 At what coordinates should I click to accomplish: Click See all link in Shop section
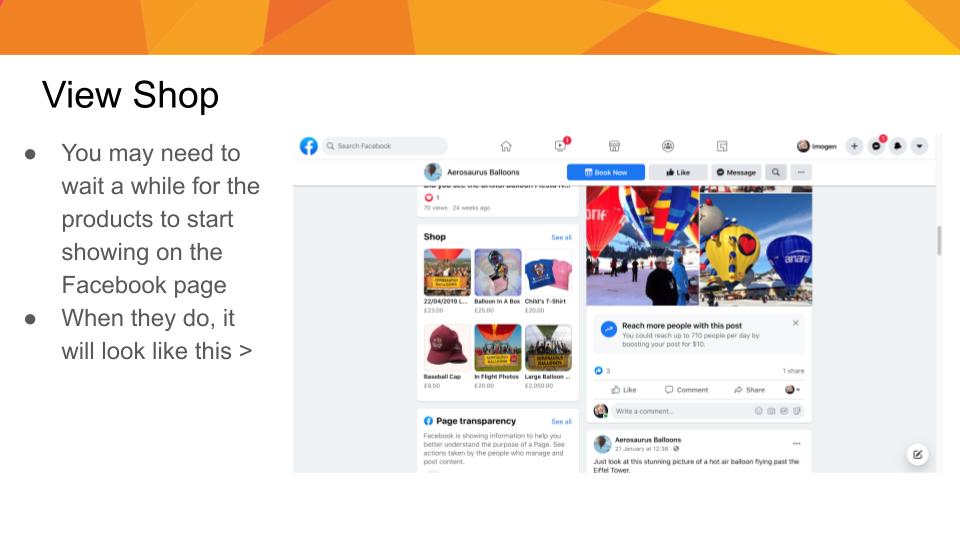click(x=561, y=238)
